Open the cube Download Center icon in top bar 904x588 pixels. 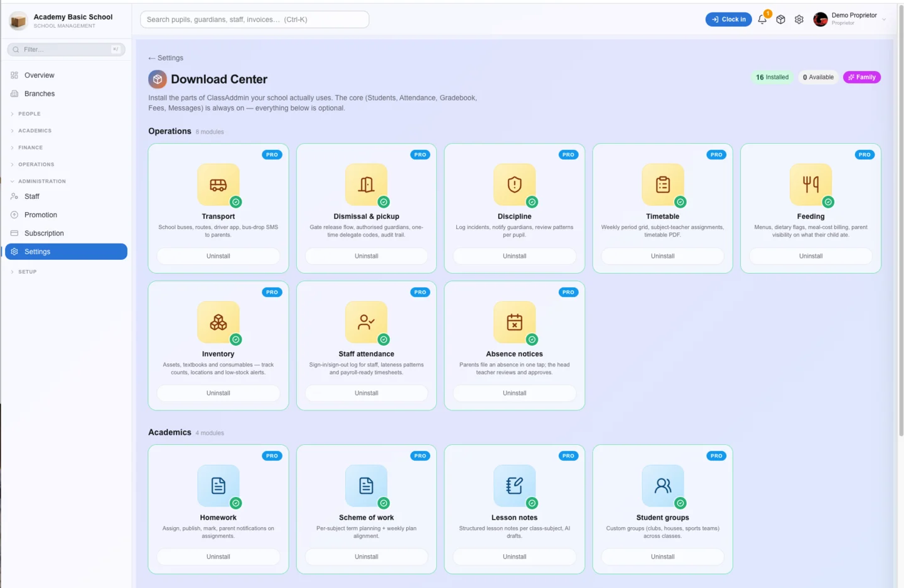tap(780, 19)
